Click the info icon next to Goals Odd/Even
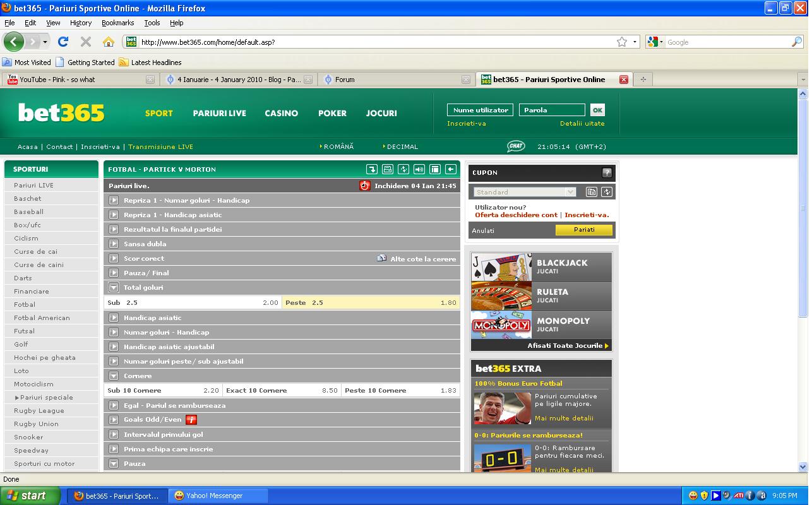The height and width of the screenshot is (505, 812). click(x=191, y=420)
